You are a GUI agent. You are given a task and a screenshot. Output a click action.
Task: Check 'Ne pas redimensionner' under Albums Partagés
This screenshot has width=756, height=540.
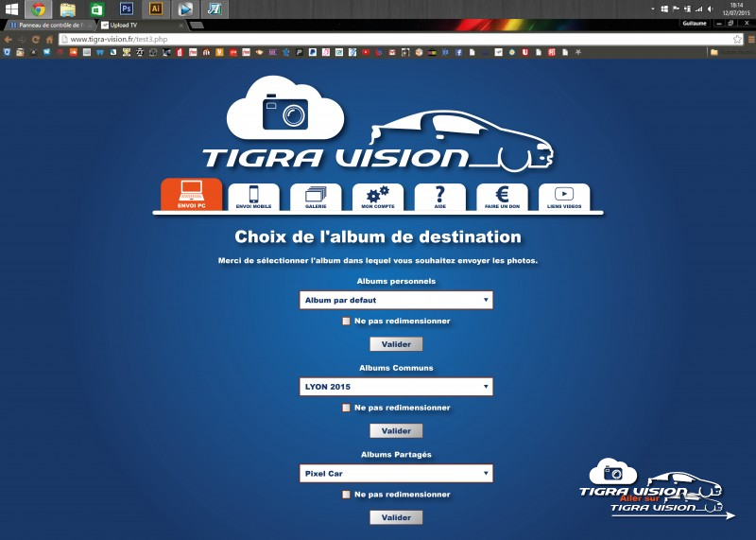click(x=347, y=495)
